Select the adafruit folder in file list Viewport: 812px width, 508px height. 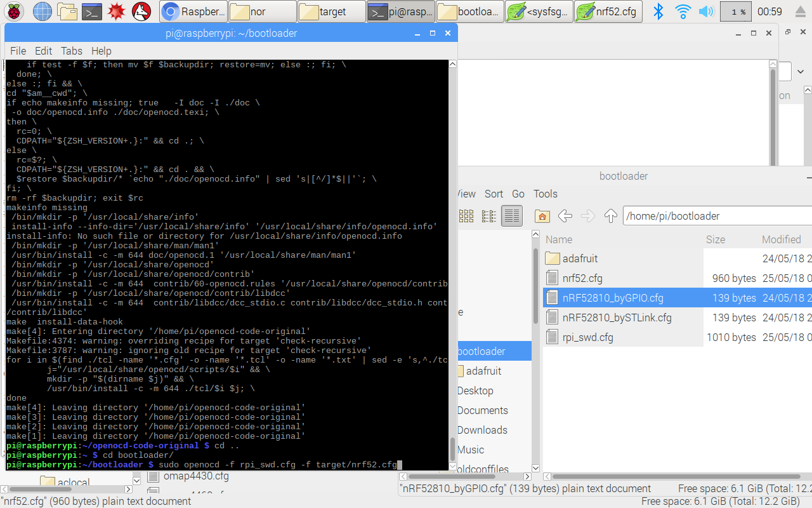(x=580, y=258)
